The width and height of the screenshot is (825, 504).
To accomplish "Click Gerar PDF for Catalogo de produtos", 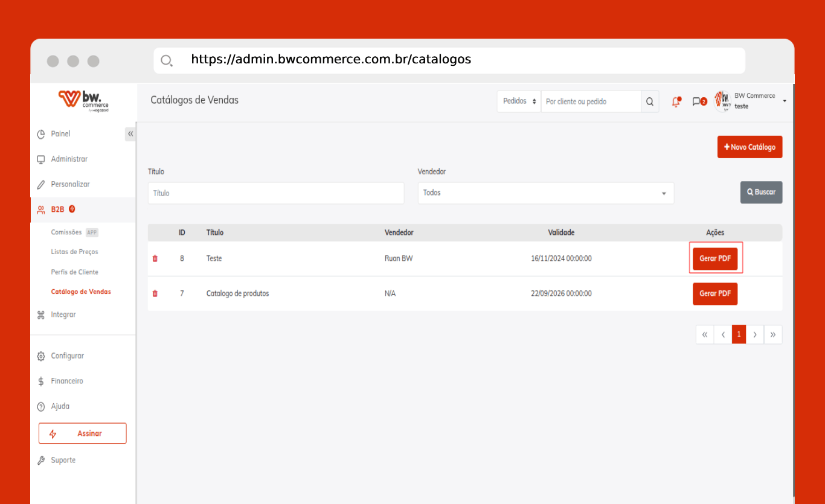I will pyautogui.click(x=715, y=293).
